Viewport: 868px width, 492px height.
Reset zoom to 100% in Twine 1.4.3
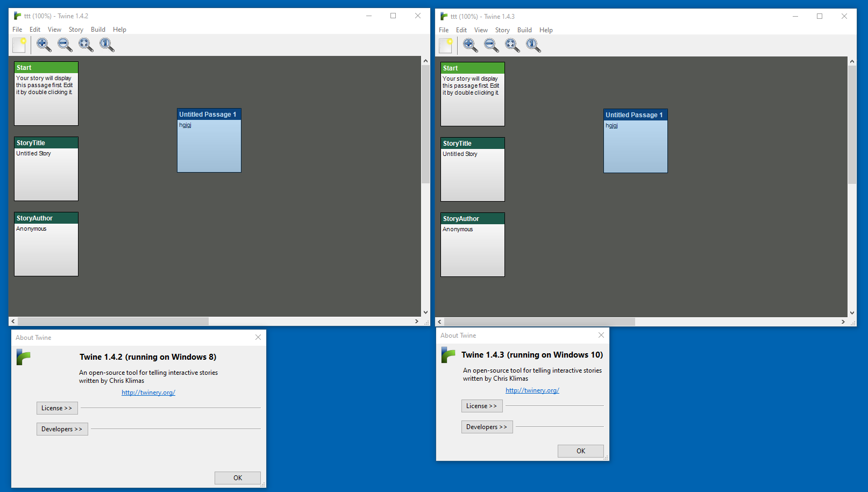(x=533, y=46)
